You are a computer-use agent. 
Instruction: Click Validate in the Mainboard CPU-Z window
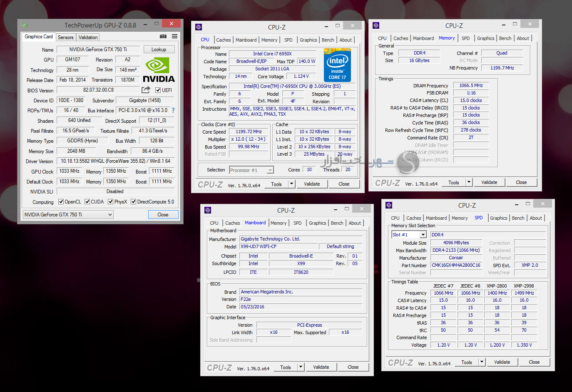pyautogui.click(x=321, y=367)
